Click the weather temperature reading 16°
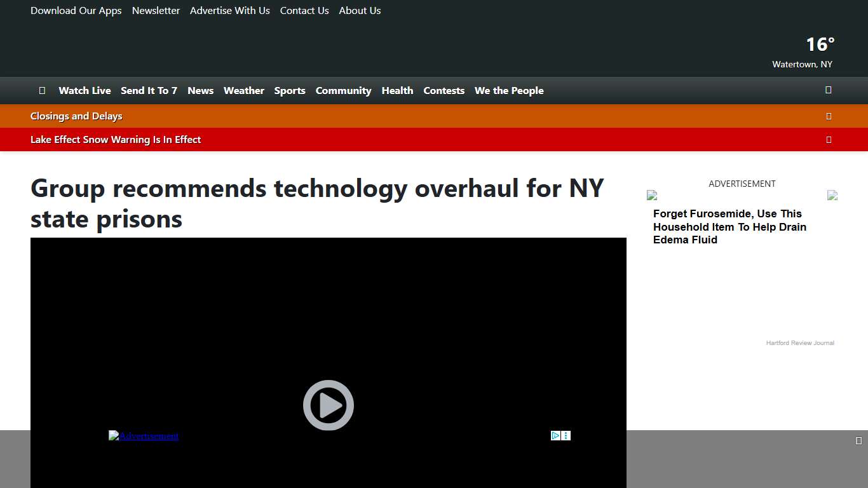868x488 pixels. tap(819, 44)
